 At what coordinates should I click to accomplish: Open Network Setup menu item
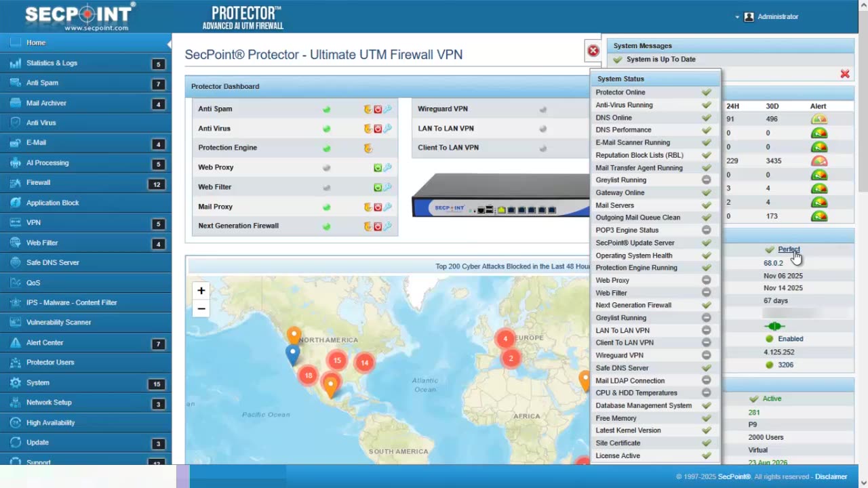click(x=85, y=403)
